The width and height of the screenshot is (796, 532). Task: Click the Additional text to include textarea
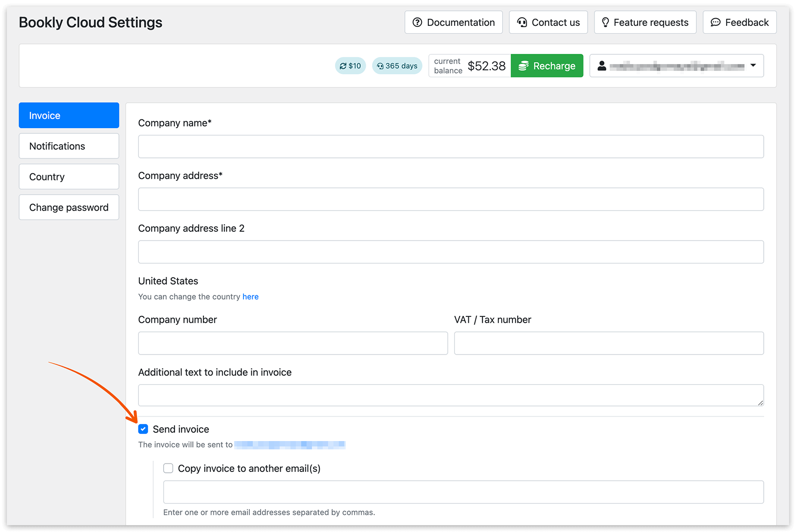[451, 395]
